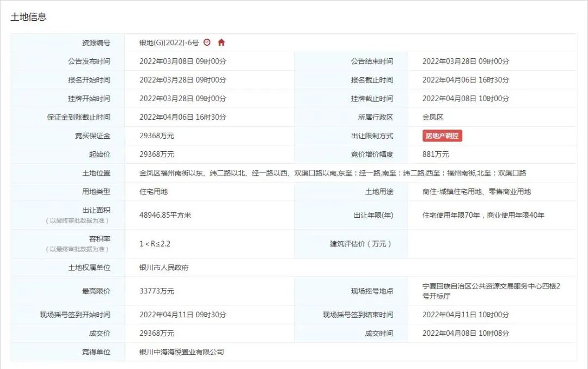Click the red 房地产调控 tag

[442, 136]
